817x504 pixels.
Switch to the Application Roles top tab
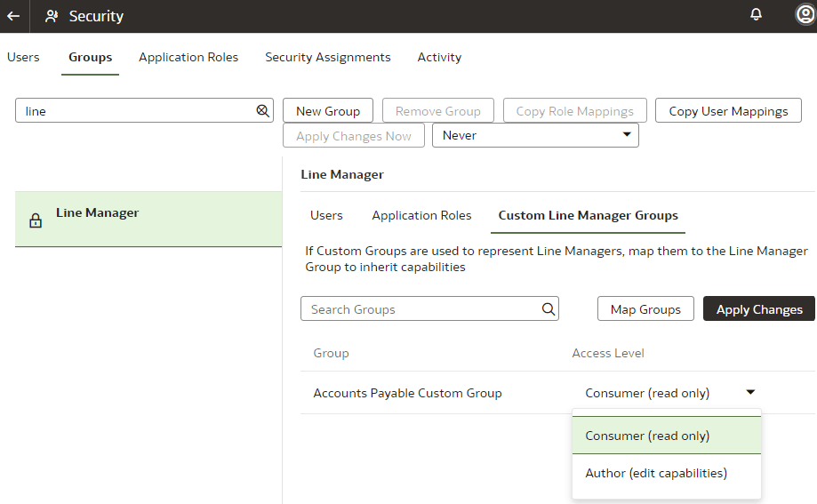188,57
